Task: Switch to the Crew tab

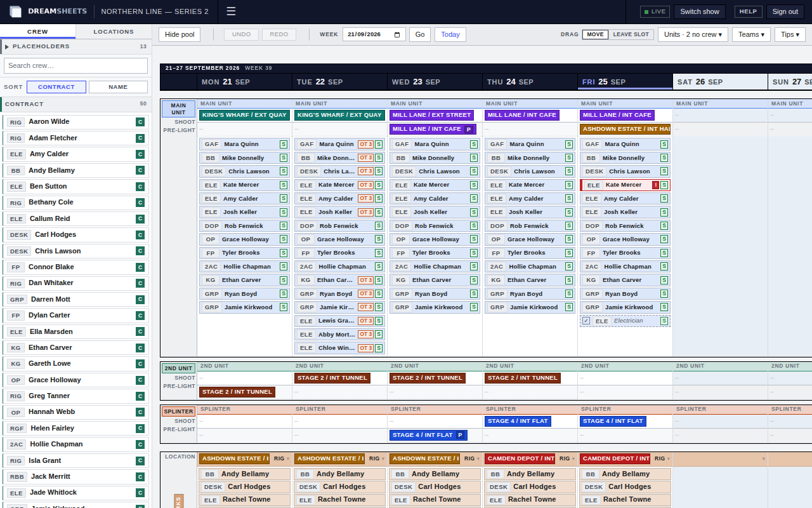Action: pos(37,32)
